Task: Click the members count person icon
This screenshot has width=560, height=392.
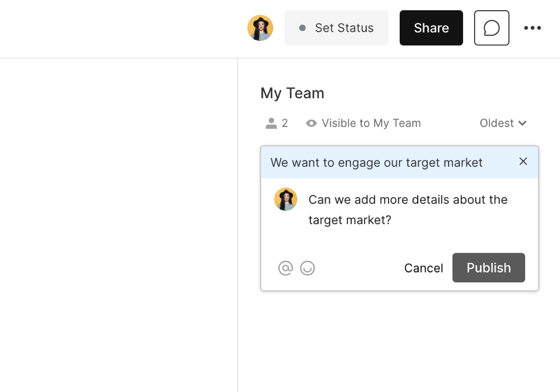Action: click(x=271, y=123)
